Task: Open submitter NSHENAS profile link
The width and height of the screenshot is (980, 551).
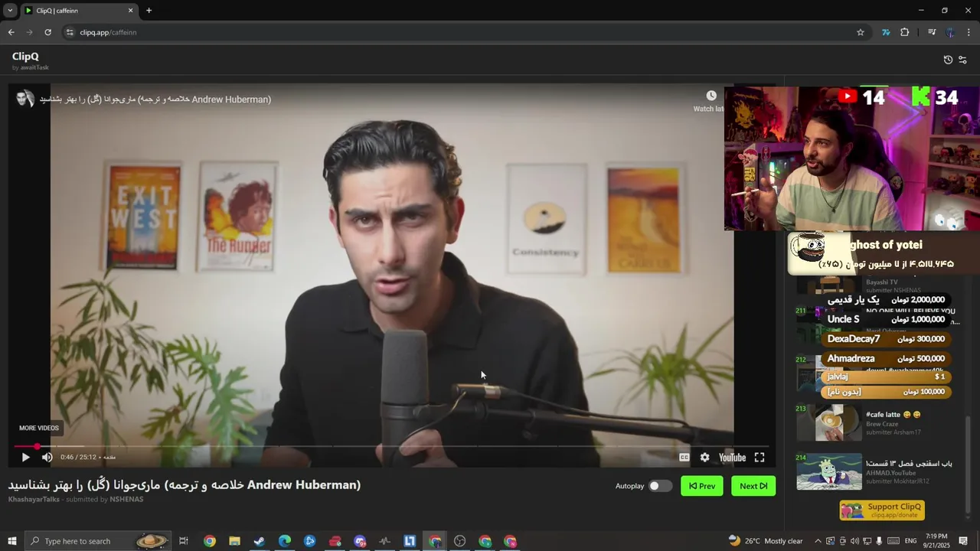Action: pos(126,499)
